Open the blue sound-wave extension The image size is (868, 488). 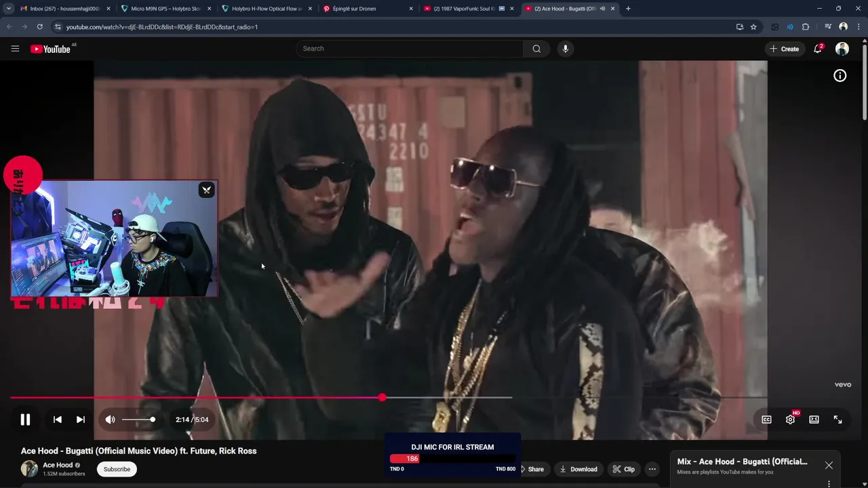(x=790, y=27)
